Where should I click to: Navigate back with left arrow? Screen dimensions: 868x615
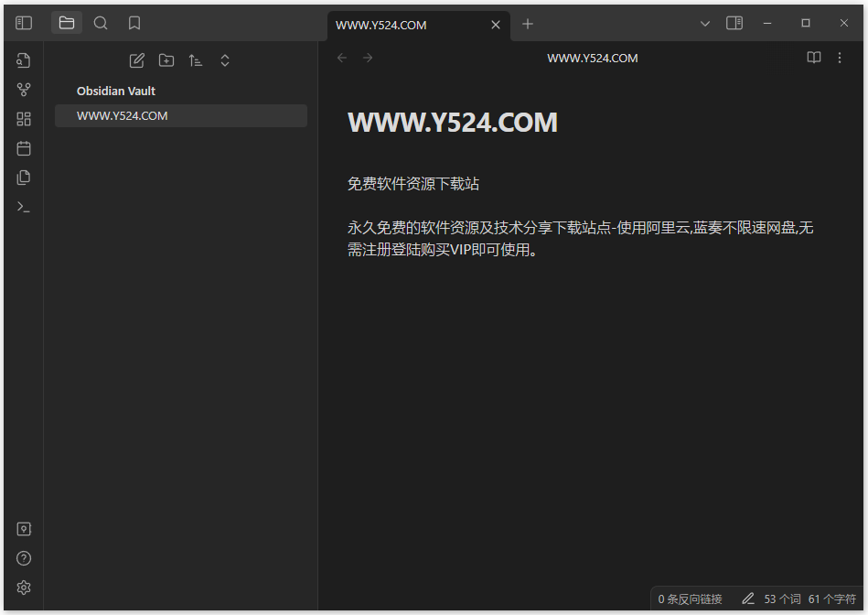coord(342,58)
